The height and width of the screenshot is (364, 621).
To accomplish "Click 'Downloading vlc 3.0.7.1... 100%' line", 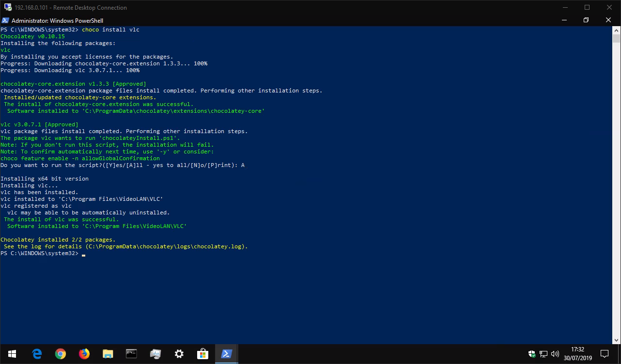I will tap(70, 70).
